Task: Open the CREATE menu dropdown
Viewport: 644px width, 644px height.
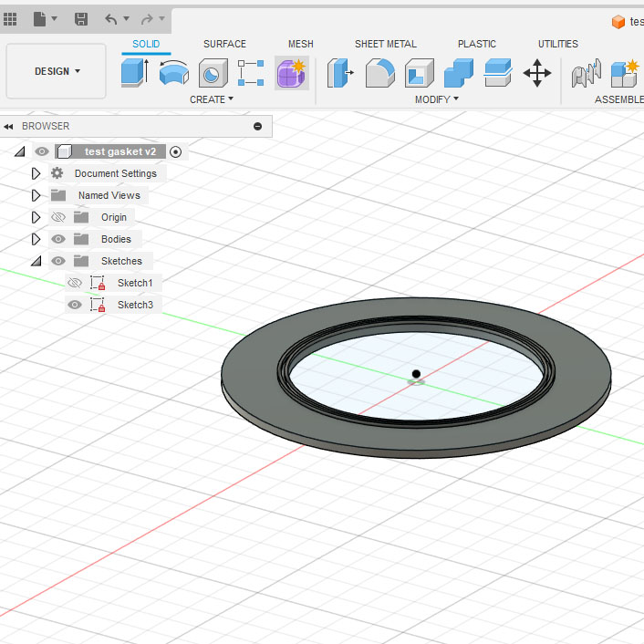Action: 212,99
